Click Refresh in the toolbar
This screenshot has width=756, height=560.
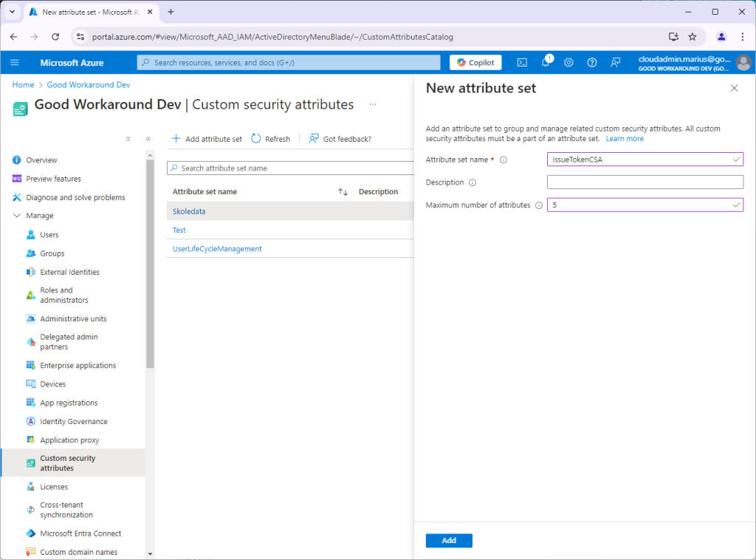coord(271,139)
